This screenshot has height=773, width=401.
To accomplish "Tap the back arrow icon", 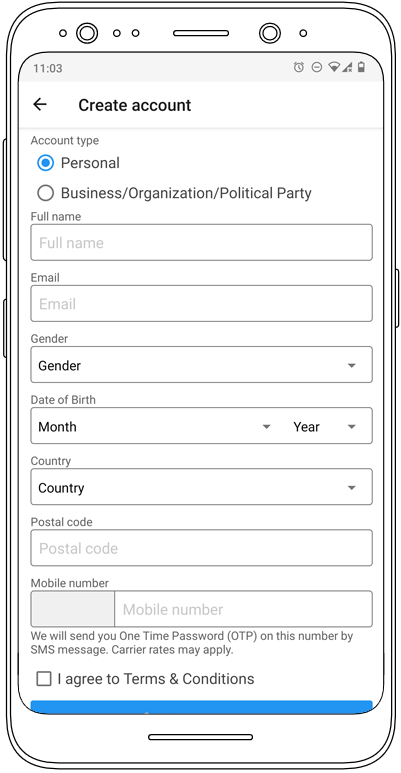I will (x=39, y=105).
